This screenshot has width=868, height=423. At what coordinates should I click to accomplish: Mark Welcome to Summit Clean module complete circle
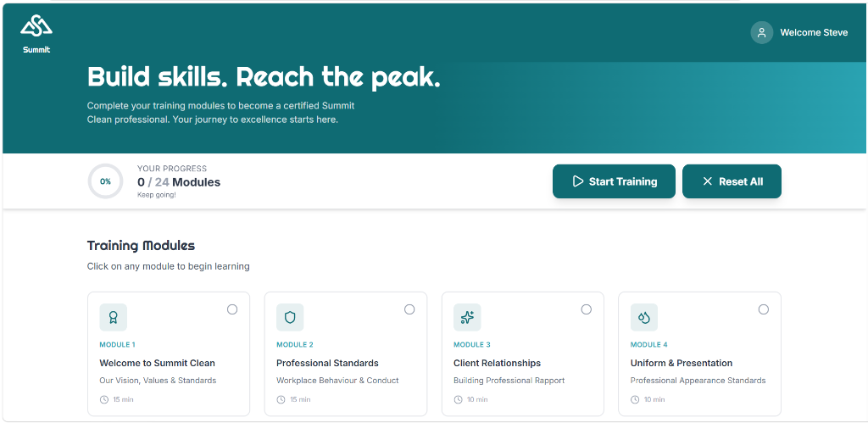pos(232,309)
